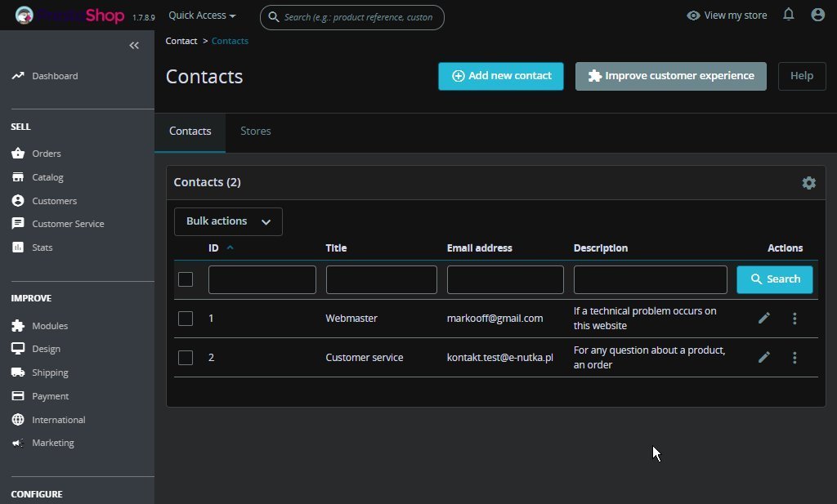Click the PrestaShop logo
Screen dimensions: 837x504
coord(69,16)
